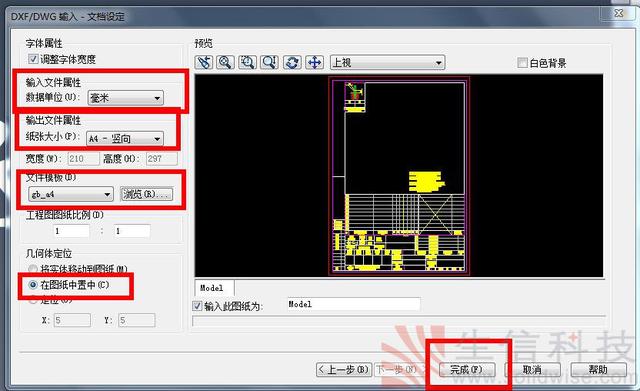Click the 上一步(B) back button
Viewport: 640px width, 391px height.
click(344, 370)
